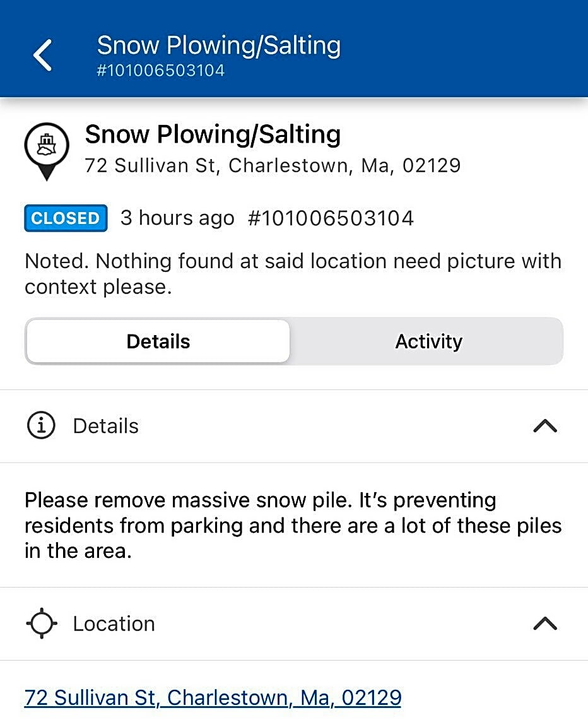
Task: Collapse the Location section chevron
Action: [544, 624]
